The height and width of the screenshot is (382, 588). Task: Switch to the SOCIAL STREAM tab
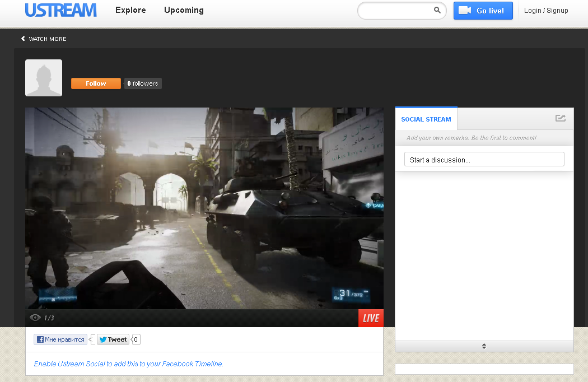click(x=426, y=119)
